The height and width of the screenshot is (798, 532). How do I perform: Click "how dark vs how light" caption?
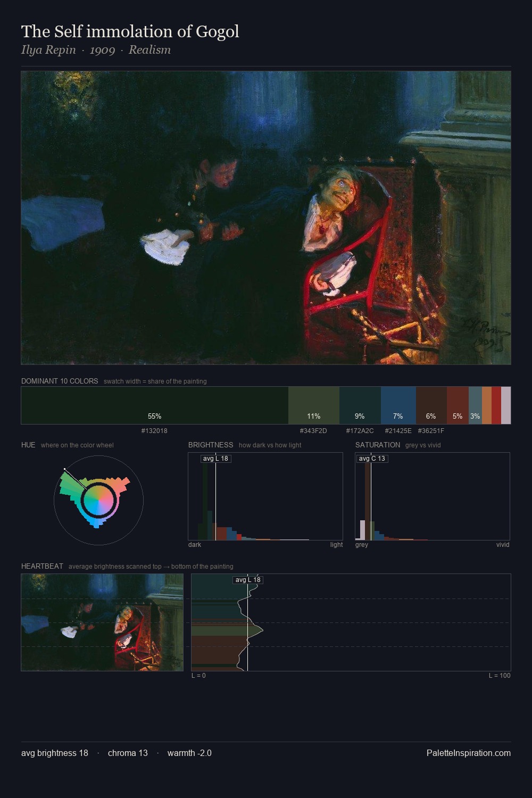(x=270, y=445)
